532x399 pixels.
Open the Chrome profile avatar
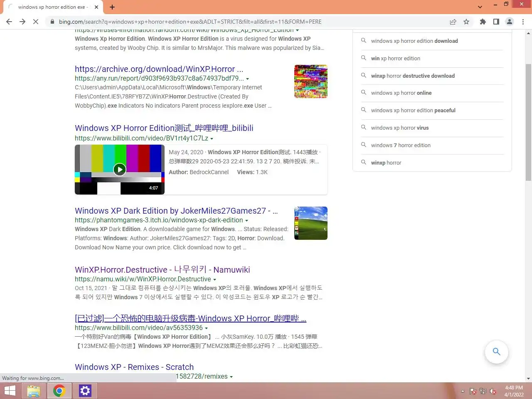510,22
